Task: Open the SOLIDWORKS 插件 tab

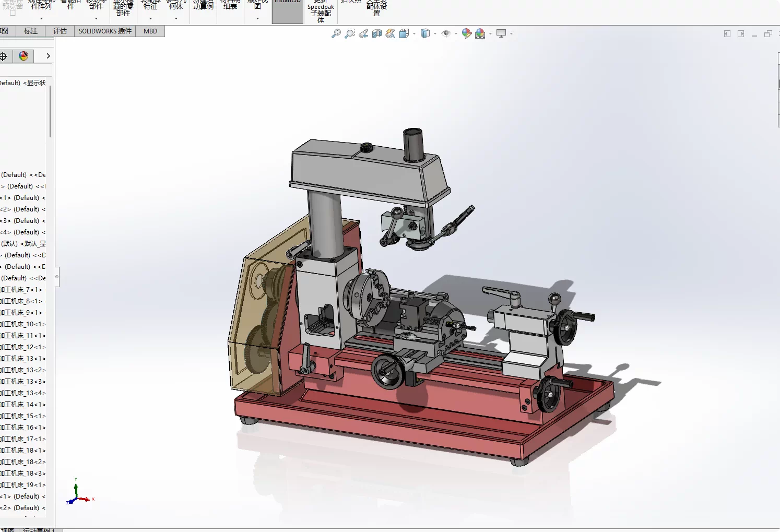Action: point(105,31)
